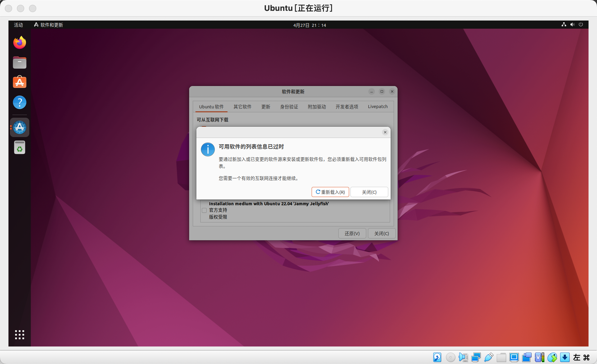This screenshot has height=364, width=597.
Task: Open the 开发者选项 tab
Action: pos(347,107)
